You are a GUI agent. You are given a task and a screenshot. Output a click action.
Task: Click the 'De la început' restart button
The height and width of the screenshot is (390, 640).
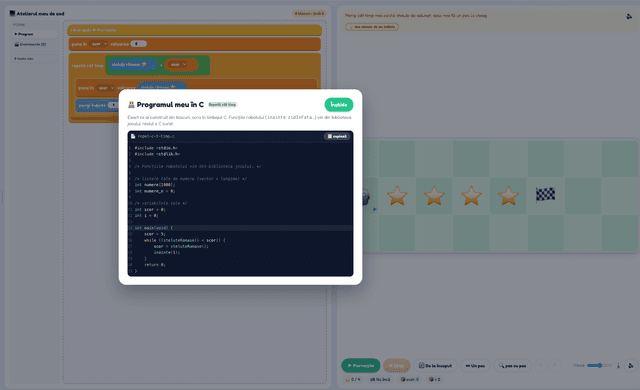tap(435, 366)
